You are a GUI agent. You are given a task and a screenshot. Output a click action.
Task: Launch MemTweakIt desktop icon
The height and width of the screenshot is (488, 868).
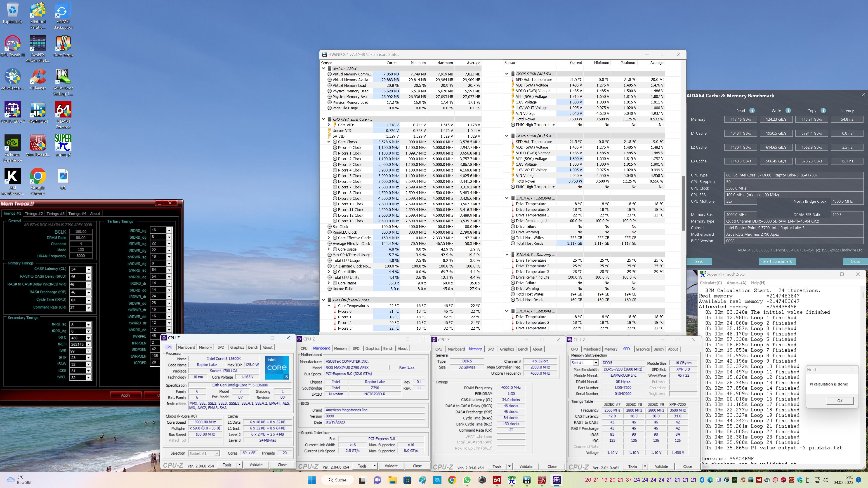[x=38, y=146]
